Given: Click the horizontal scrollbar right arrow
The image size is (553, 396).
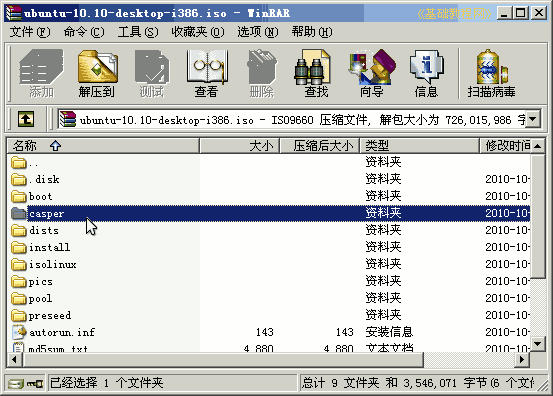Looking at the screenshot, I should tap(522, 360).
